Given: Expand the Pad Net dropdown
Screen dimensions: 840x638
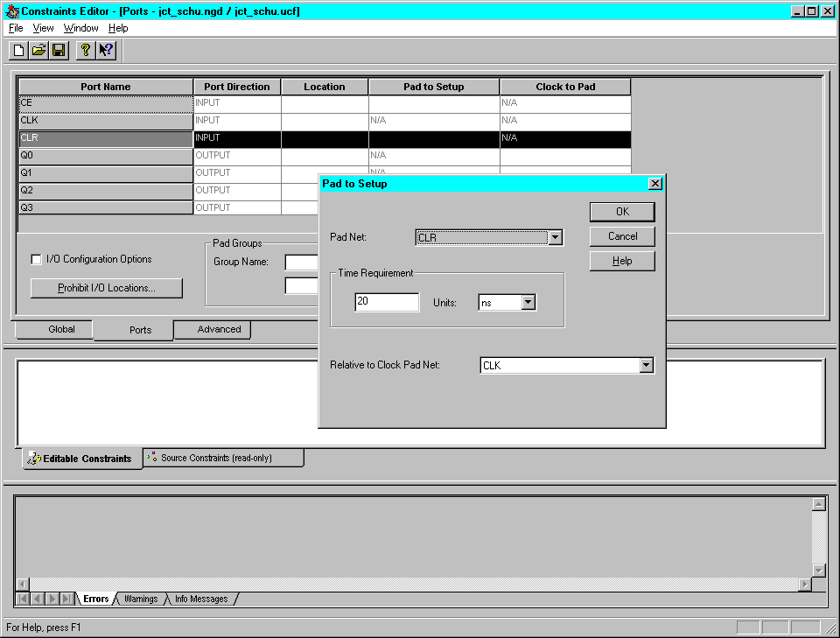Looking at the screenshot, I should [x=555, y=238].
